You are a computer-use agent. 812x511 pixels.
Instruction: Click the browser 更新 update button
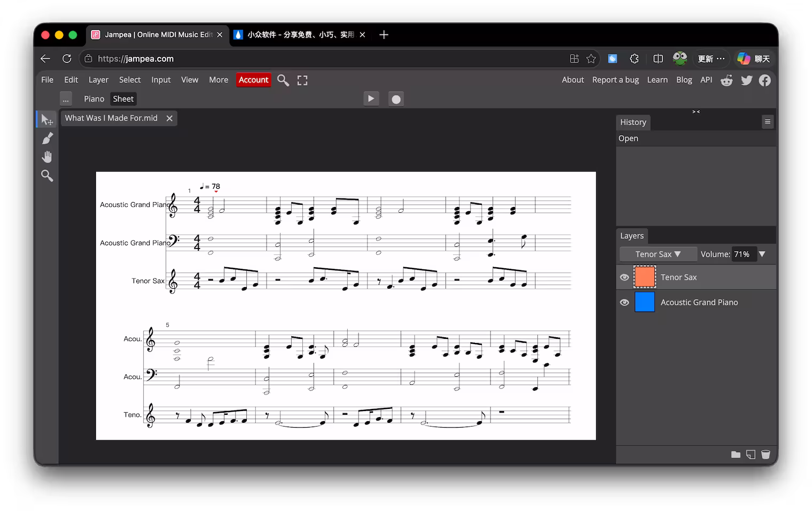coord(712,59)
